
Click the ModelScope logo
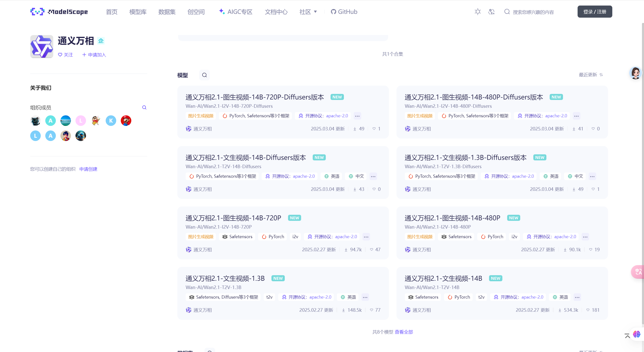tap(59, 12)
